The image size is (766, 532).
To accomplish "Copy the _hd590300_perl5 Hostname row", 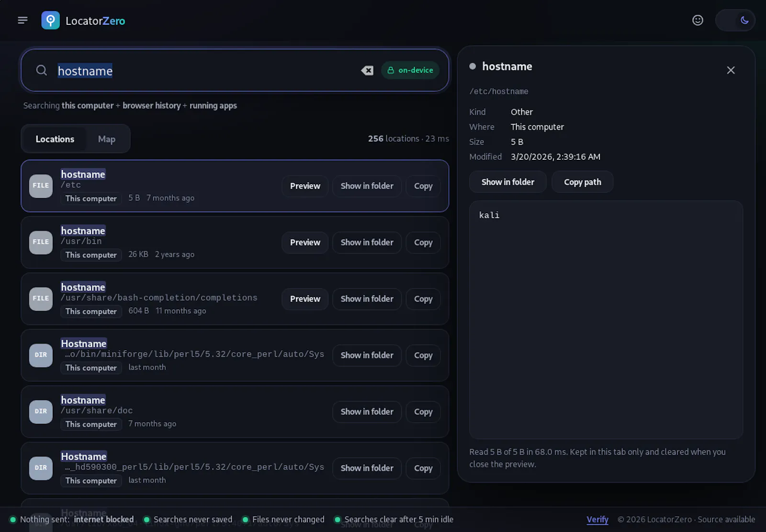I will point(423,468).
